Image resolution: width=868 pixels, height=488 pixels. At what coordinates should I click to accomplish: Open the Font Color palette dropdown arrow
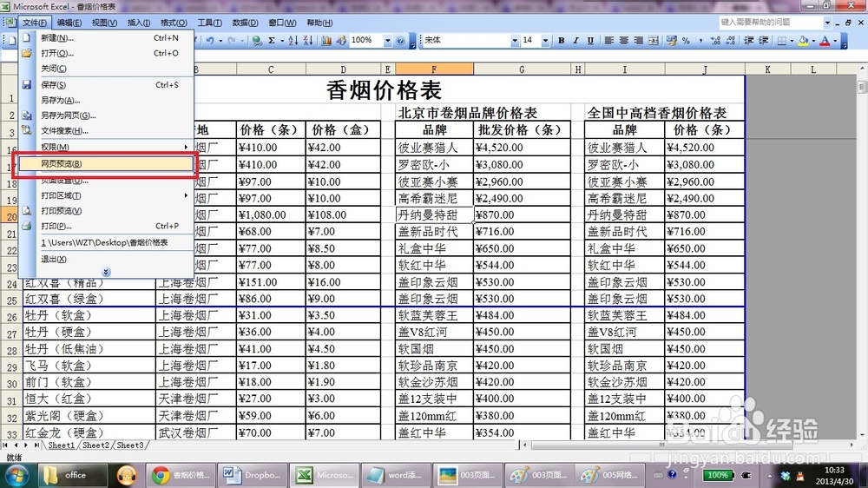(835, 41)
